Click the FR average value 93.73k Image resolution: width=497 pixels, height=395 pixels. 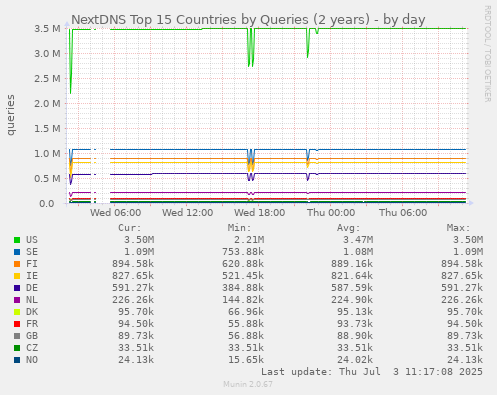point(355,324)
